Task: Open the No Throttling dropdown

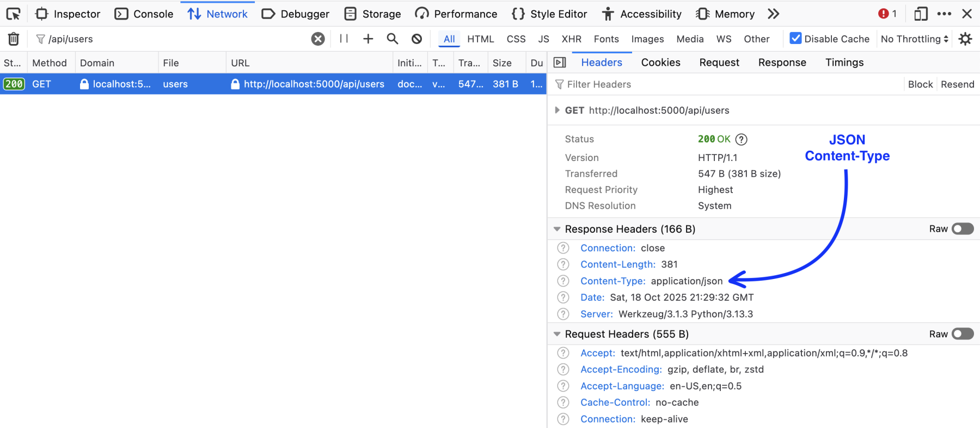Action: 914,39
